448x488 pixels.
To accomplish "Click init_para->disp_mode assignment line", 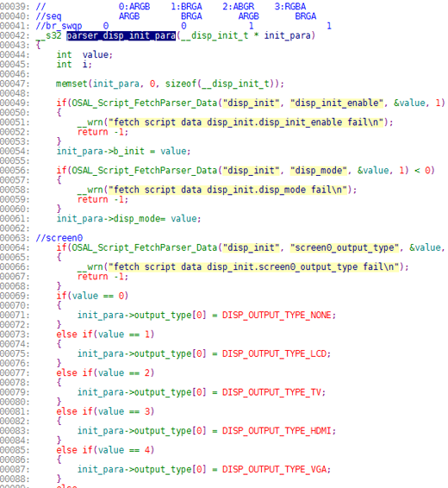I will 128,219.
